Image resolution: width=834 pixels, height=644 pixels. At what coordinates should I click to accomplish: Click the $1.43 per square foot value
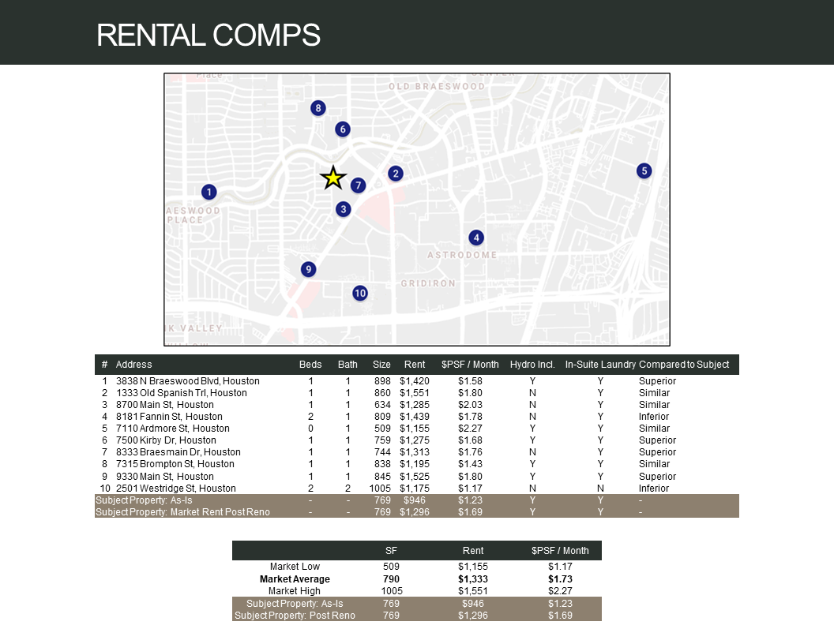pyautogui.click(x=470, y=463)
